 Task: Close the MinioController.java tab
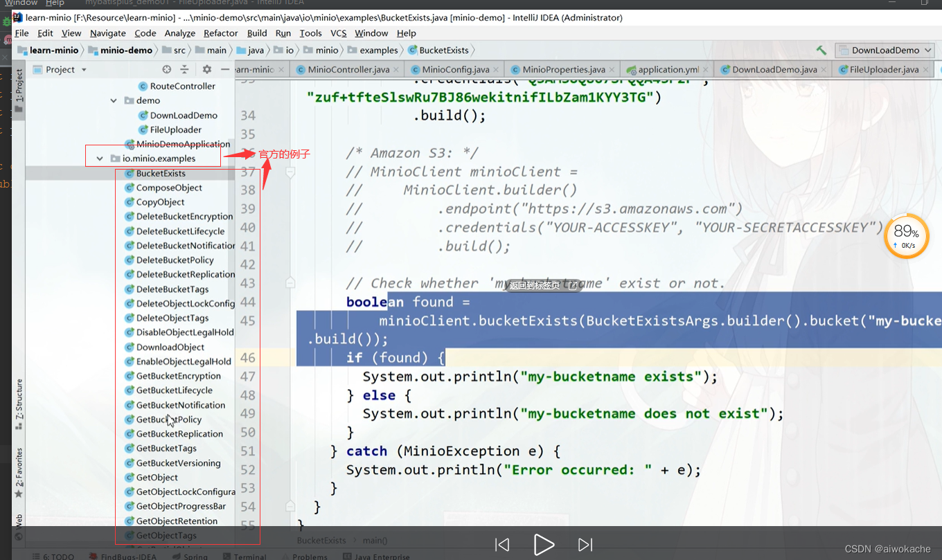(396, 70)
